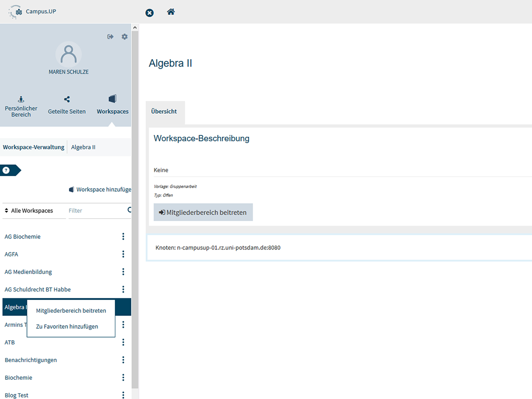The image size is (532, 399).
Task: Open Geteilte Seiten section
Action: click(66, 106)
